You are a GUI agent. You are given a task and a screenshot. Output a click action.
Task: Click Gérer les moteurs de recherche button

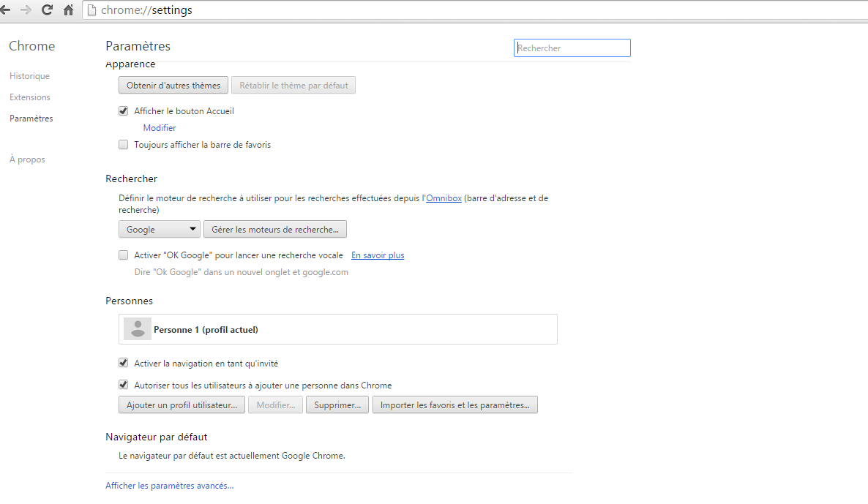[275, 229]
